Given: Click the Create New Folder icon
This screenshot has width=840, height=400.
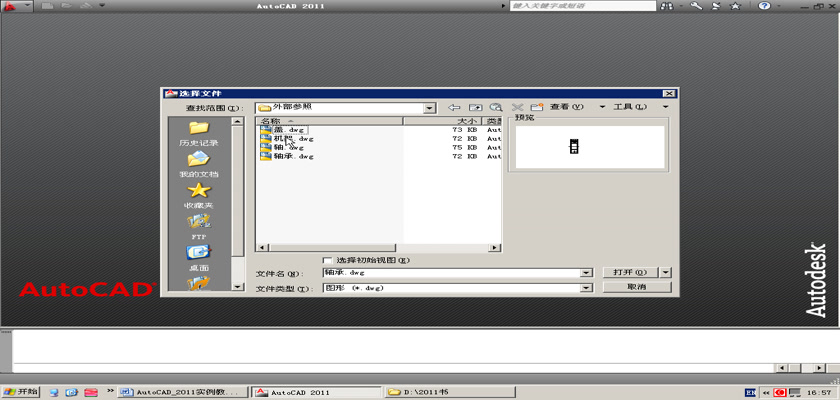Looking at the screenshot, I should coord(537,107).
